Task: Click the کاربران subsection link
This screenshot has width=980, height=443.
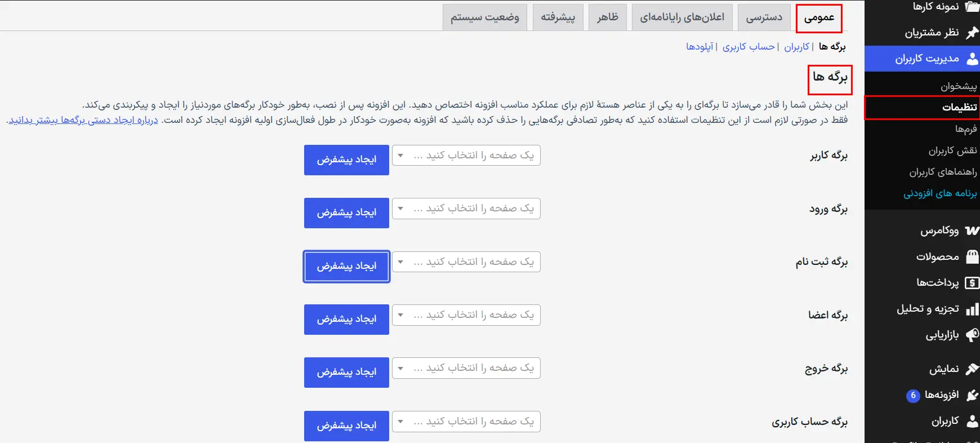Action: coord(797,47)
